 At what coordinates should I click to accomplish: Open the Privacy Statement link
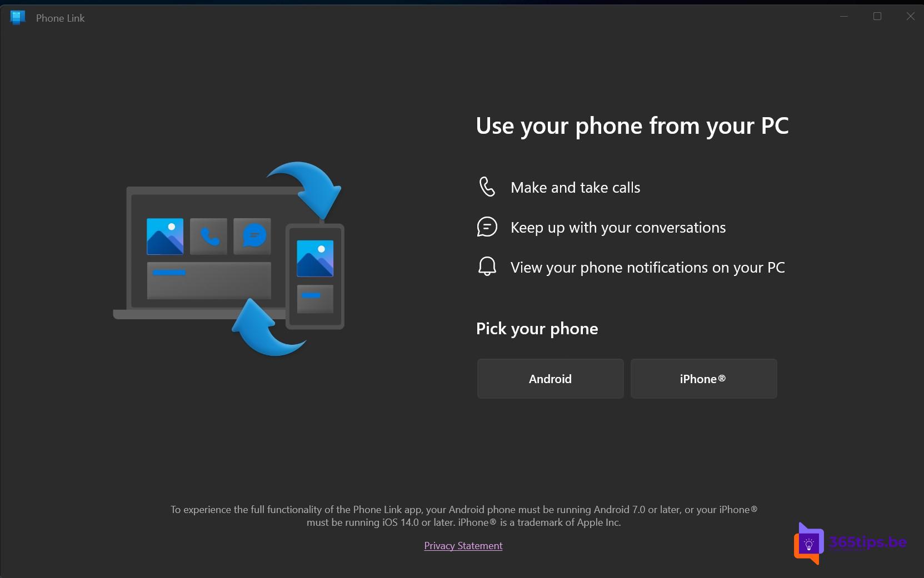tap(463, 546)
